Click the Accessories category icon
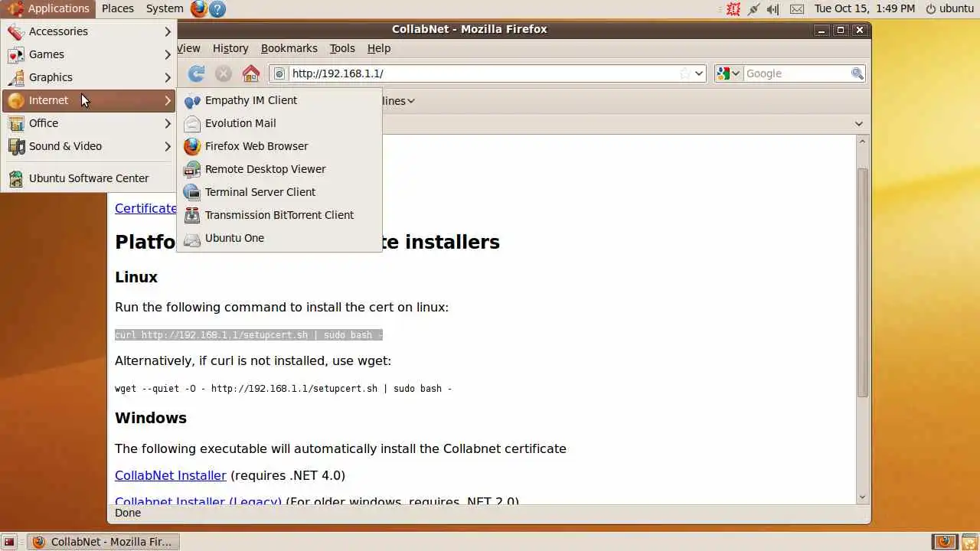The height and width of the screenshot is (551, 980). (x=16, y=31)
